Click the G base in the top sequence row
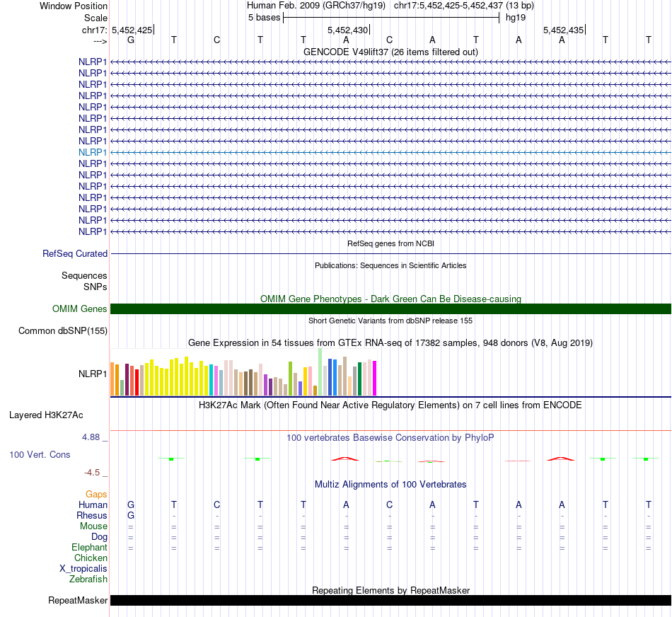This screenshot has width=672, height=617. (x=131, y=40)
